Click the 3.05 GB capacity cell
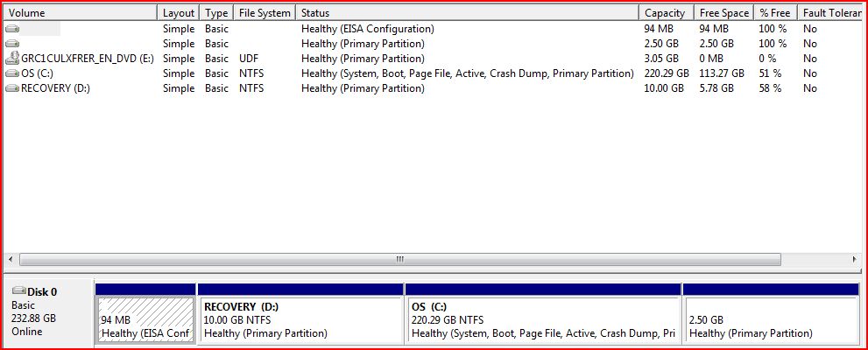Image resolution: width=868 pixels, height=350 pixels. coord(661,58)
